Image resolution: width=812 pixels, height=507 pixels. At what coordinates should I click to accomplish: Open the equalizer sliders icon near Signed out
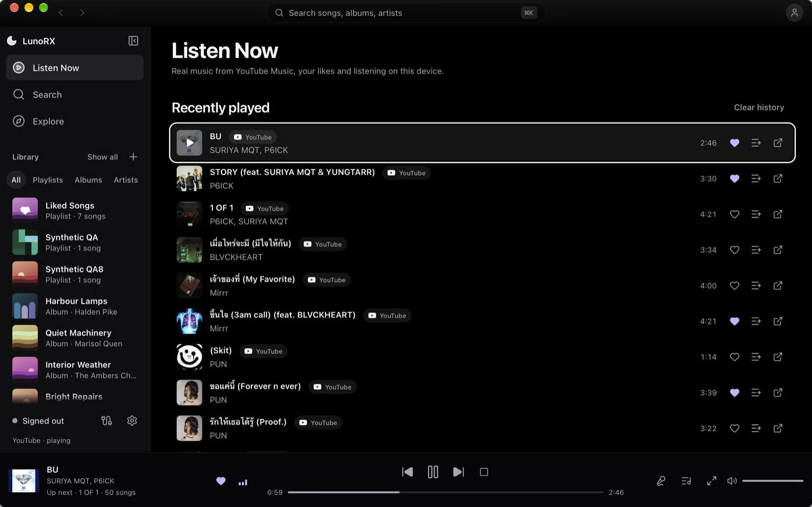coord(106,421)
